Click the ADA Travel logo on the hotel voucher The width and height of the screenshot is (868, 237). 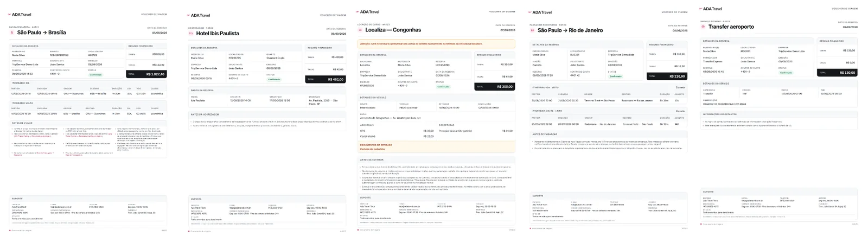tap(199, 15)
